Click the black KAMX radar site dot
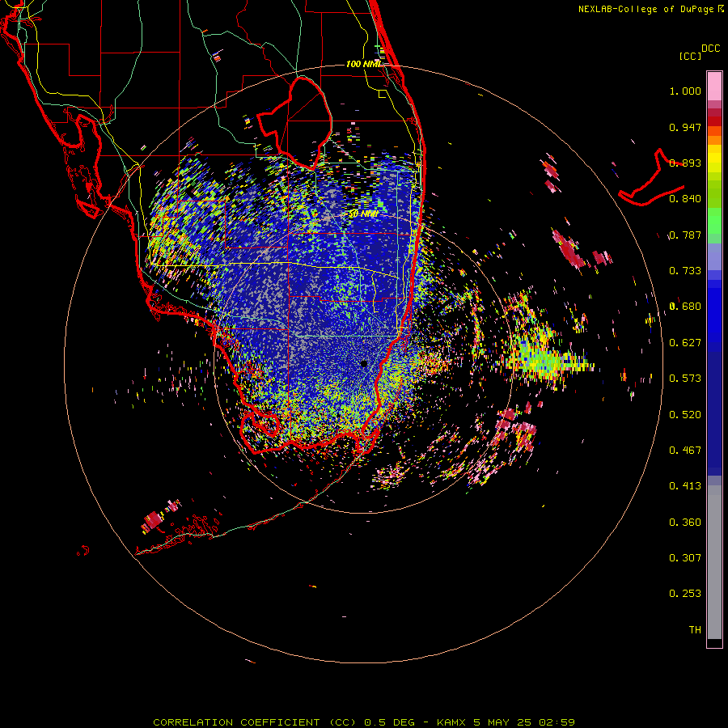This screenshot has height=728, width=728. tap(364, 364)
